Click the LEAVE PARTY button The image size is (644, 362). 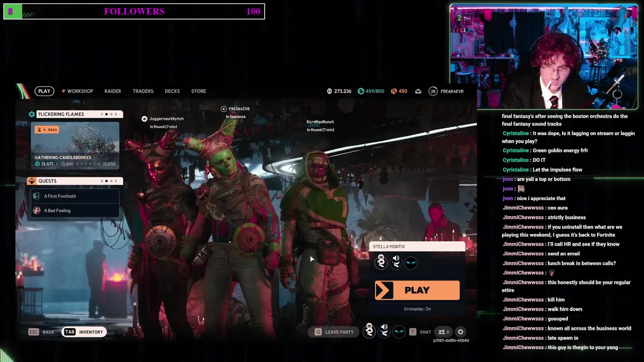335,332
